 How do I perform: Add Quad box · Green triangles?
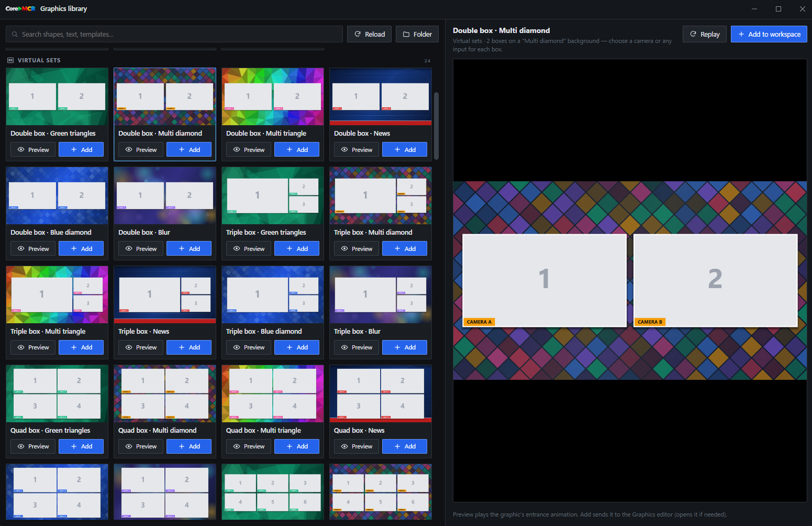click(81, 446)
